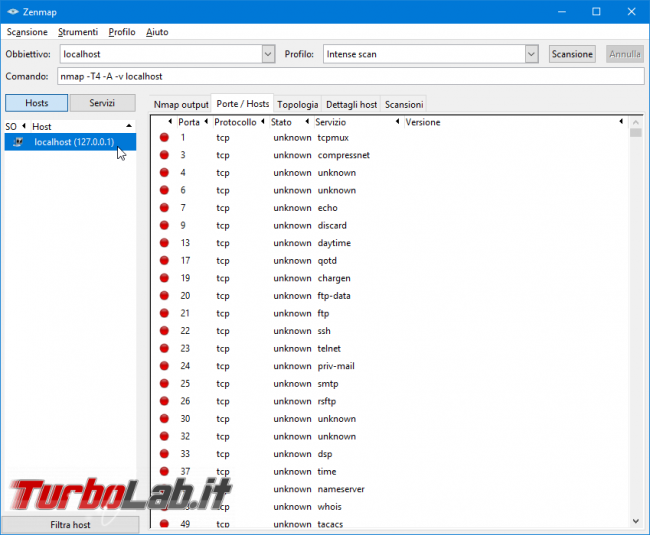This screenshot has height=535, width=650.
Task: Click the red status dot for port 26 rsftp
Action: point(164,401)
